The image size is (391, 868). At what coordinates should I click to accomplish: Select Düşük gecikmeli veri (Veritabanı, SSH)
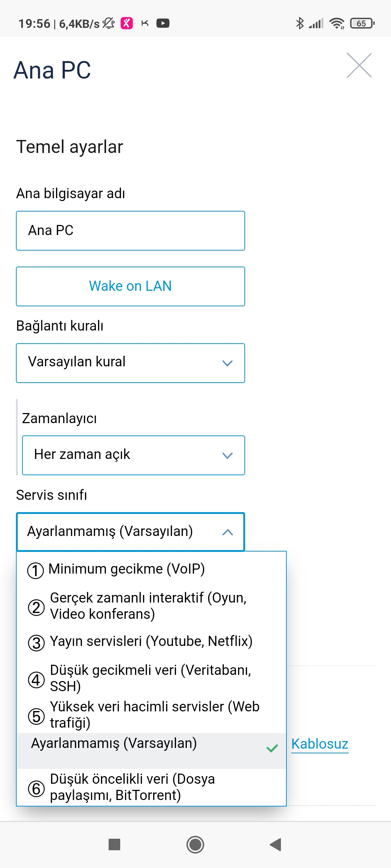click(151, 678)
